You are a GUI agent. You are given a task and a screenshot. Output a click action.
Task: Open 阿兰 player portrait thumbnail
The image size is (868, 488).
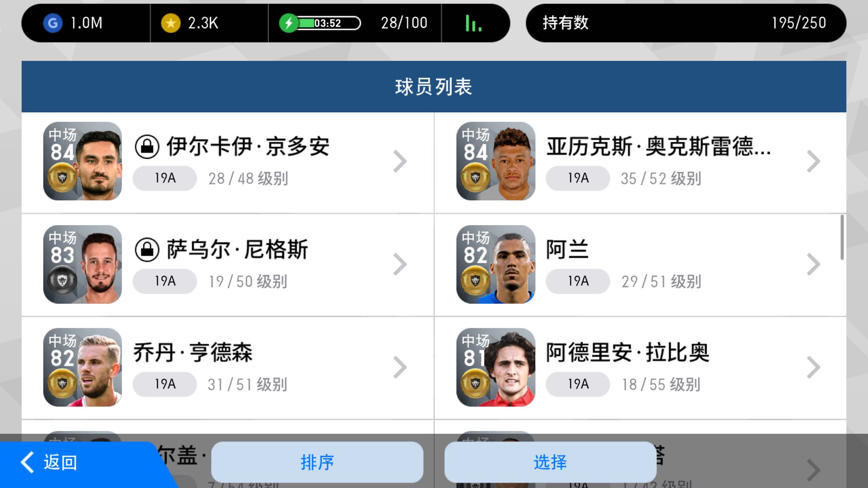tap(496, 264)
